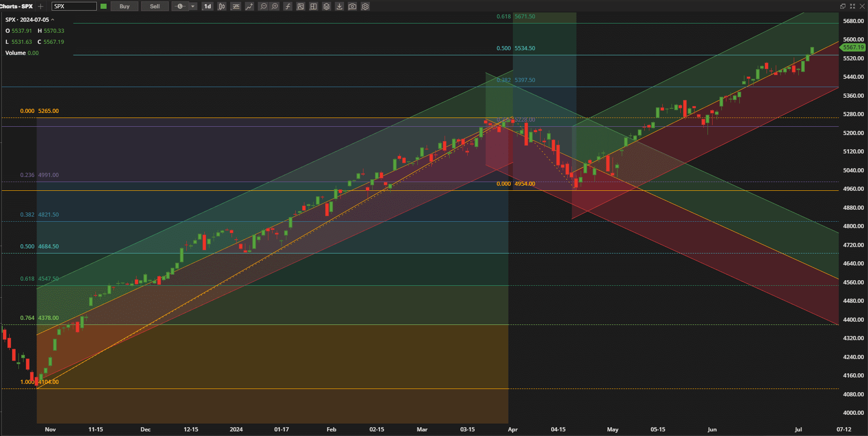Click the SPX symbol input field
Screen dimensions: 868x436
74,6
